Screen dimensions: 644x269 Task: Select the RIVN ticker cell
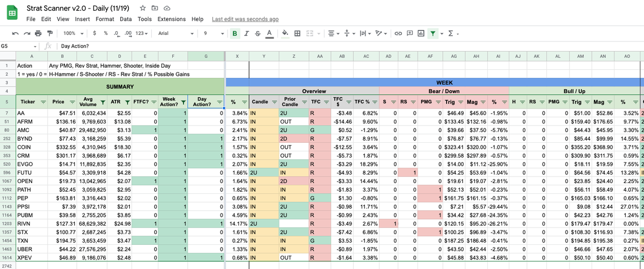pyautogui.click(x=32, y=223)
